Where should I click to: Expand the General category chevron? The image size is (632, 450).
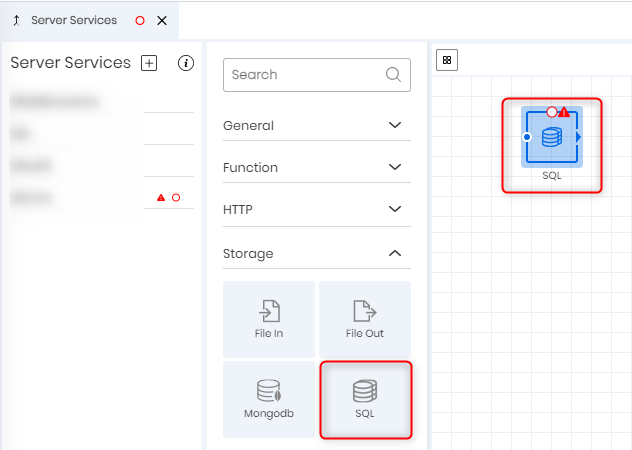[395, 125]
